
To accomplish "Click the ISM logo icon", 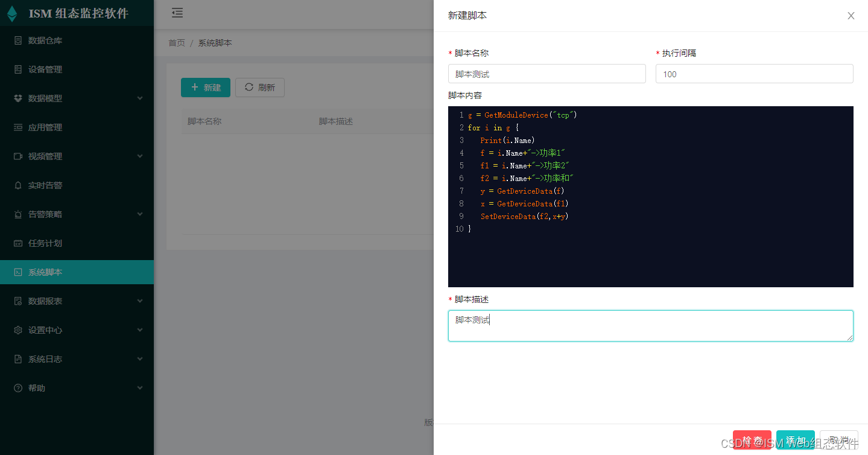I will point(12,13).
